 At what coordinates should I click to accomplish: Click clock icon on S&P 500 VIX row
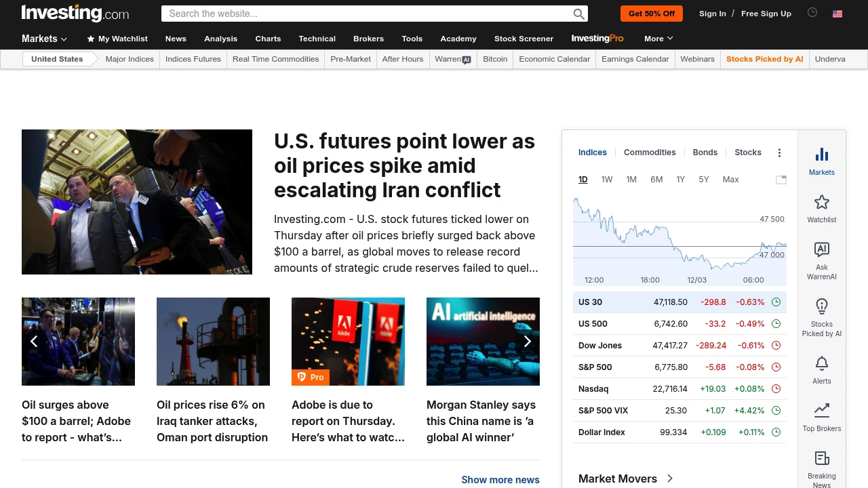coord(776,411)
